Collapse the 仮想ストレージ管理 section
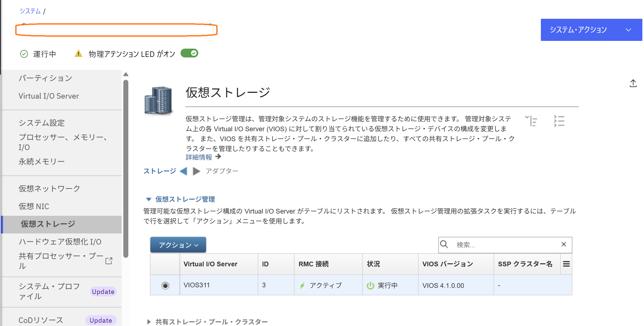The height and width of the screenshot is (326, 644). [x=148, y=199]
